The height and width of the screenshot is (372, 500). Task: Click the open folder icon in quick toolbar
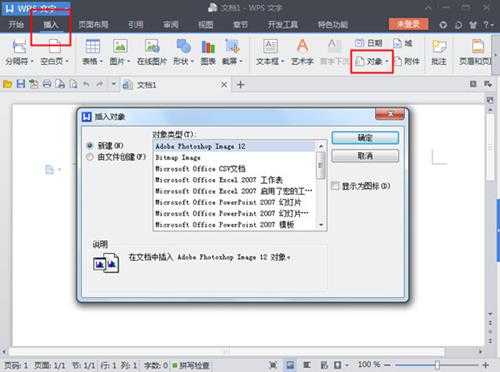(x=7, y=84)
